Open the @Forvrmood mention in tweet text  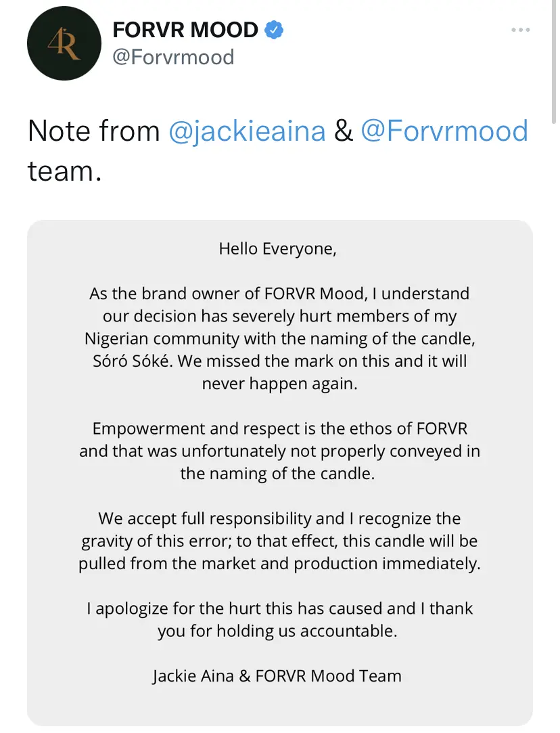tap(444, 131)
